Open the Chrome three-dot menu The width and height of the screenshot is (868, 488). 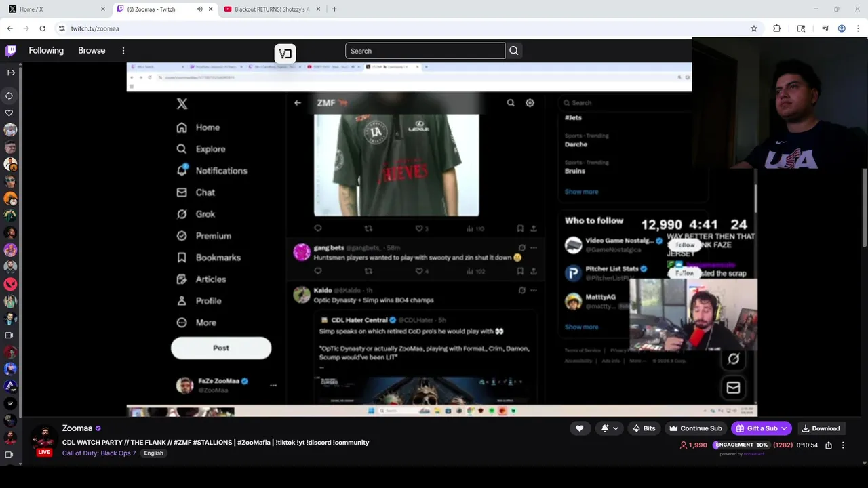tap(858, 28)
